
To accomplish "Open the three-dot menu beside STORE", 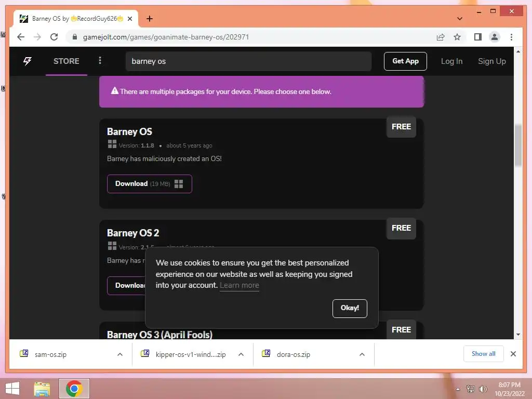I will click(x=100, y=60).
